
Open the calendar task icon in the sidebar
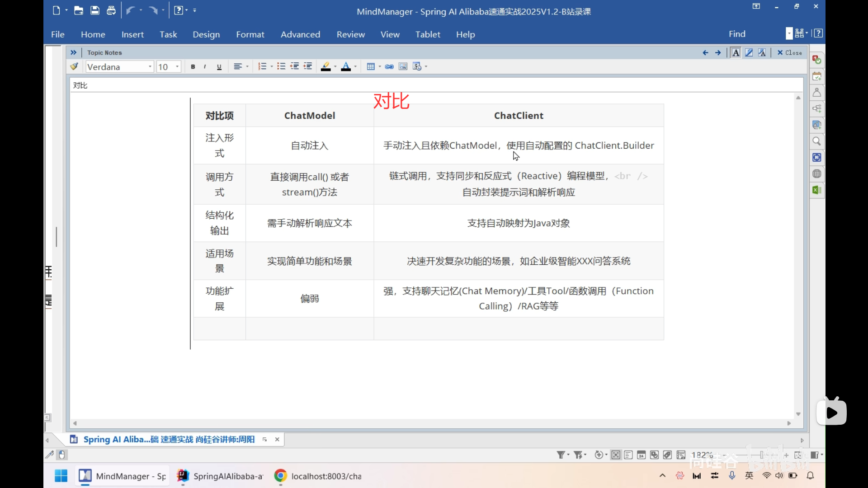(x=816, y=76)
